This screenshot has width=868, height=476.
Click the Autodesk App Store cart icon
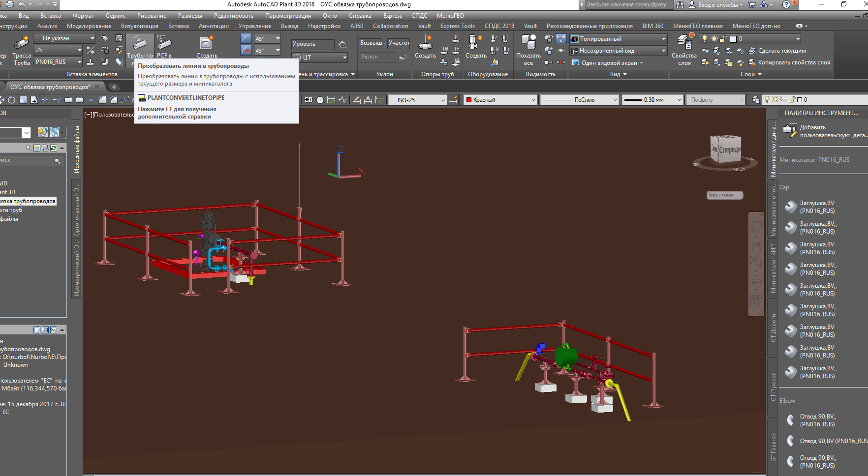[752, 4]
